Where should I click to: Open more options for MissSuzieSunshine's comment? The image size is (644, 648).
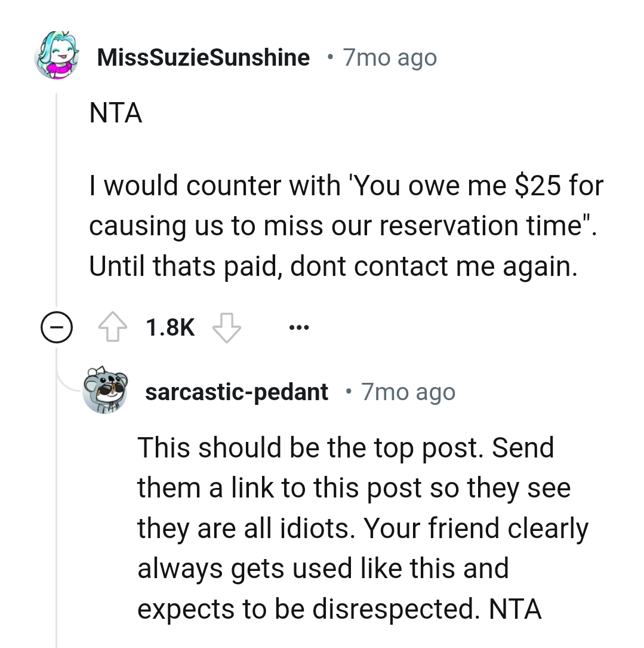(298, 327)
